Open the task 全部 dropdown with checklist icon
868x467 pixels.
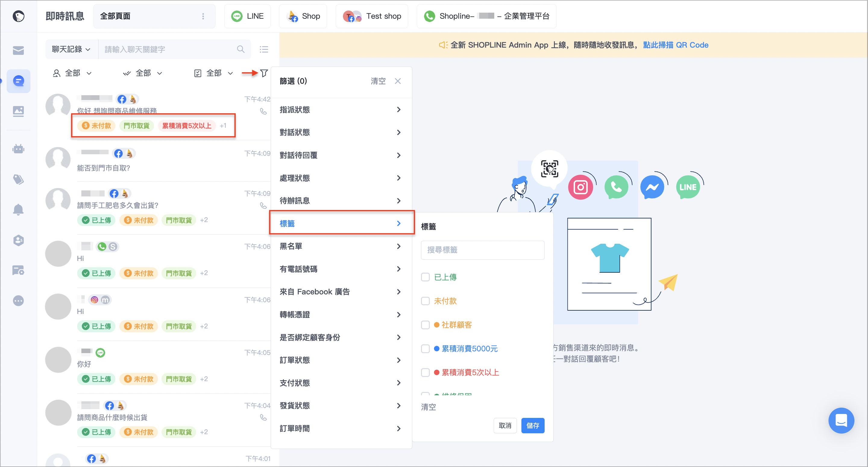pyautogui.click(x=214, y=73)
